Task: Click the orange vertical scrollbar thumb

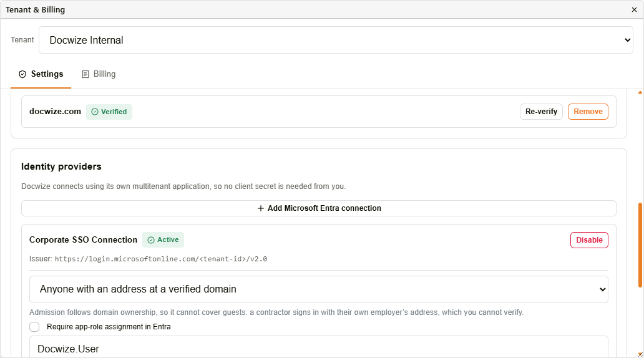Action: pos(640,245)
